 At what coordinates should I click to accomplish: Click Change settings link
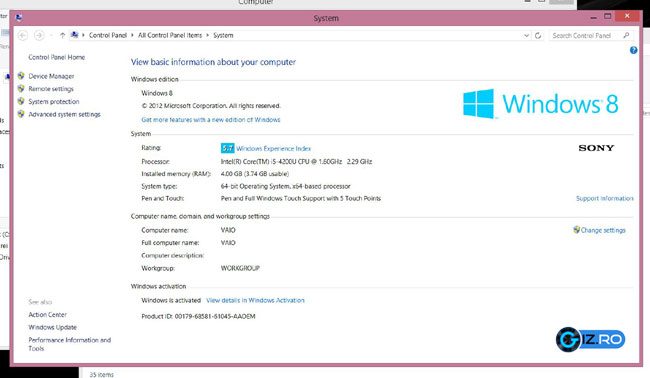click(x=603, y=230)
